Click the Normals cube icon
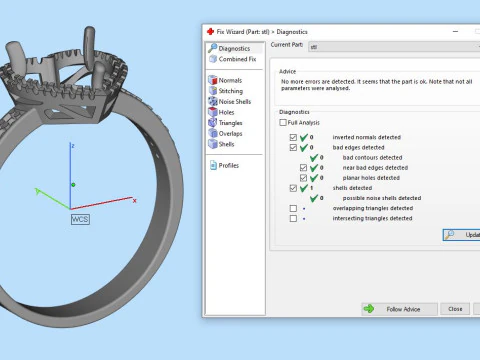This screenshot has height=360, width=480. click(212, 80)
